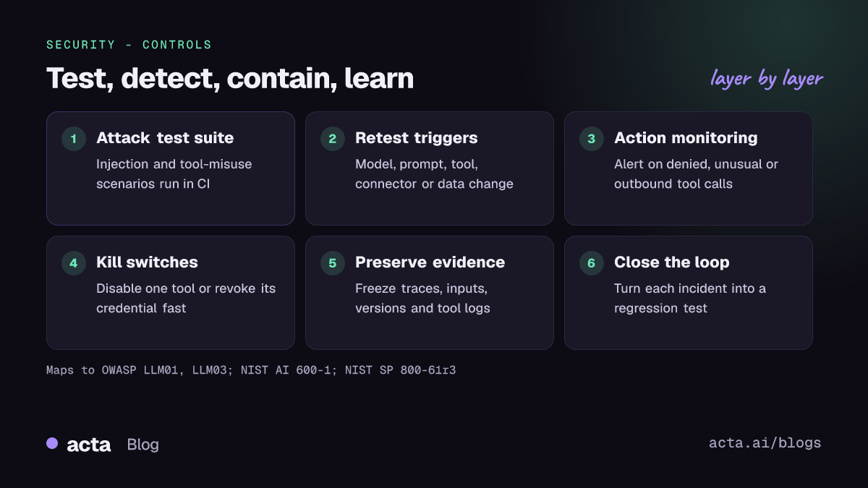
Task: Select the 'Close the loop' heading
Action: point(672,262)
